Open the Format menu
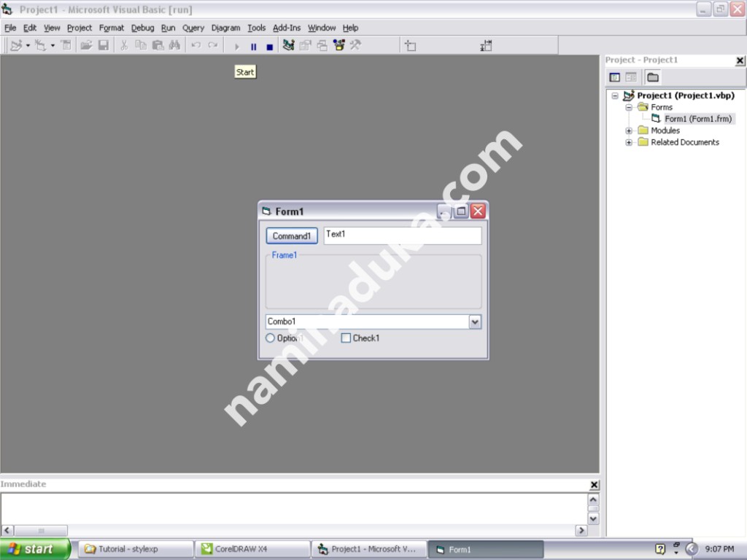Screen dimensions: 747x560 [x=112, y=28]
